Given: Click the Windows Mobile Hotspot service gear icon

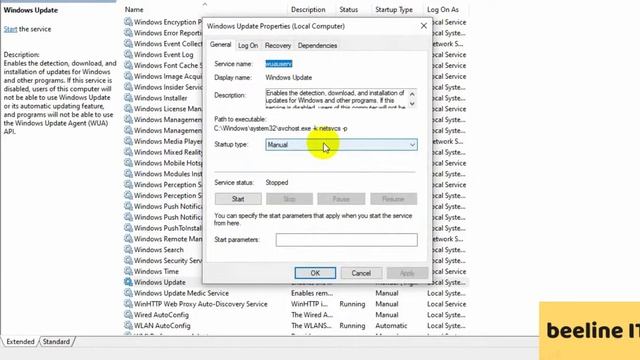Looking at the screenshot, I should pyautogui.click(x=128, y=163).
